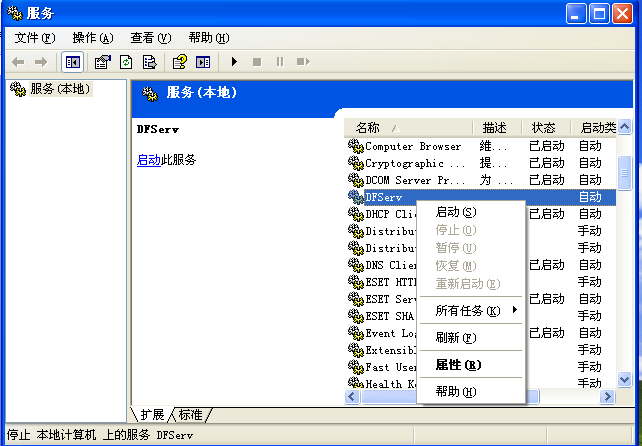Screen dimensions: 642x446
Task: Click the Start Service play icon in toolbar
Action: click(x=234, y=62)
